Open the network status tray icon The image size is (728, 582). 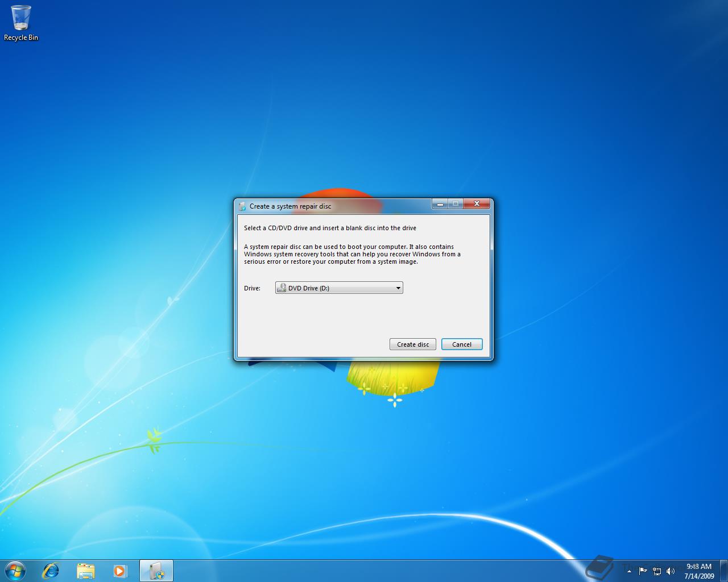[x=657, y=571]
